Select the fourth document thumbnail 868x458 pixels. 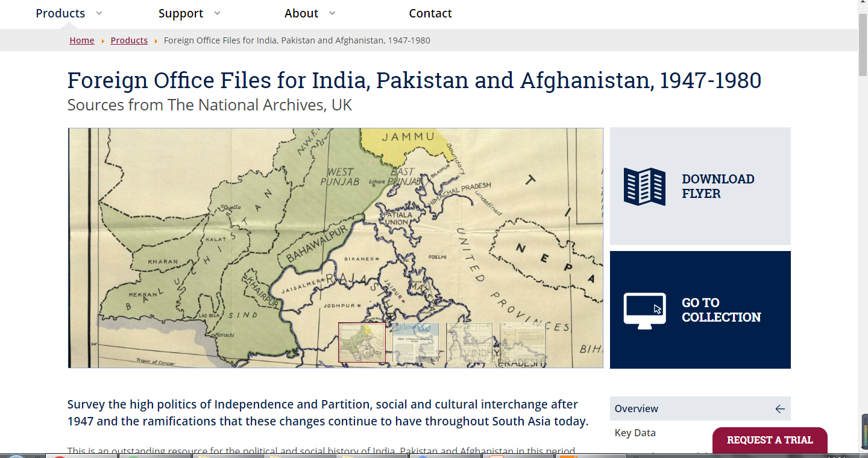click(523, 342)
